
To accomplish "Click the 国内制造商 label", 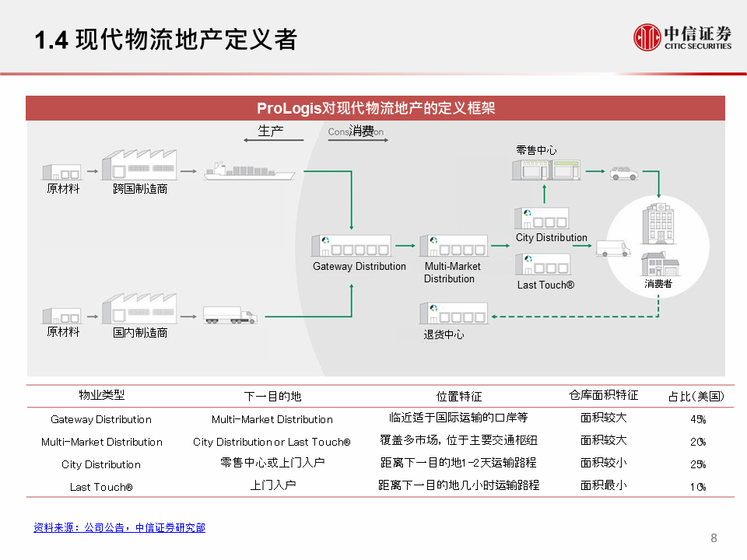I will pyautogui.click(x=140, y=333).
